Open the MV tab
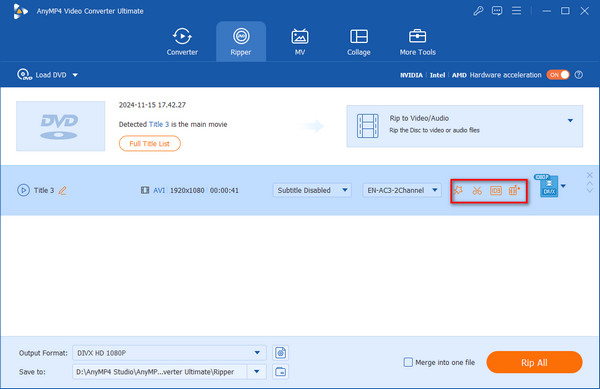Viewport: 600px width, 389px height. [x=300, y=42]
